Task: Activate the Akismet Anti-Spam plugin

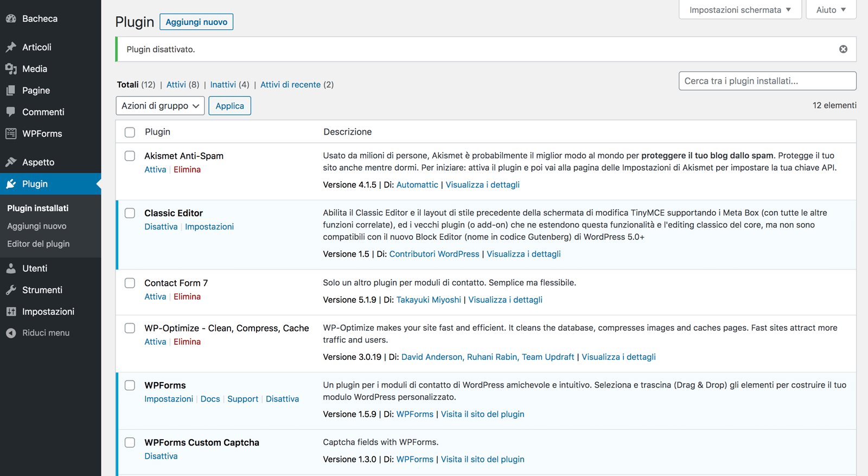Action: (155, 169)
